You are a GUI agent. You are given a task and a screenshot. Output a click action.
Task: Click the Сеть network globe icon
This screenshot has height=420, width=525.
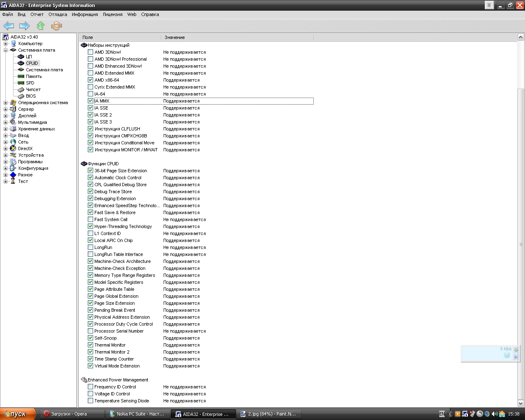[13, 142]
